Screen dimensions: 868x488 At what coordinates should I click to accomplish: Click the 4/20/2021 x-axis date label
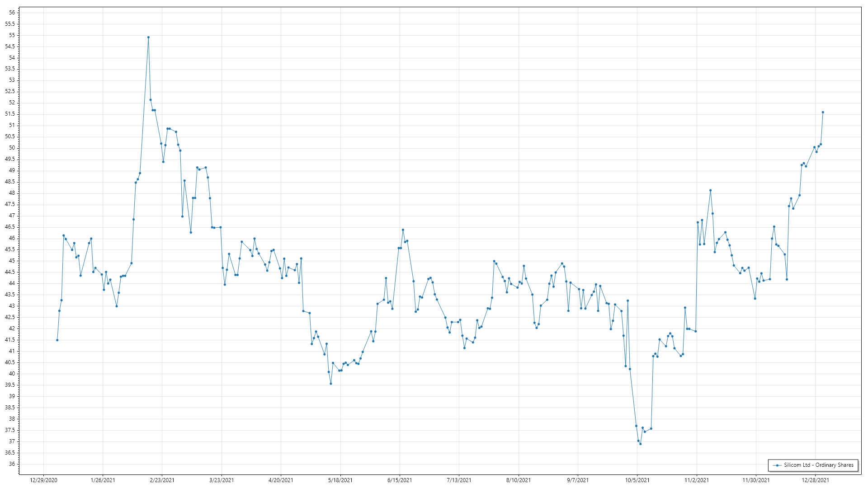click(281, 480)
